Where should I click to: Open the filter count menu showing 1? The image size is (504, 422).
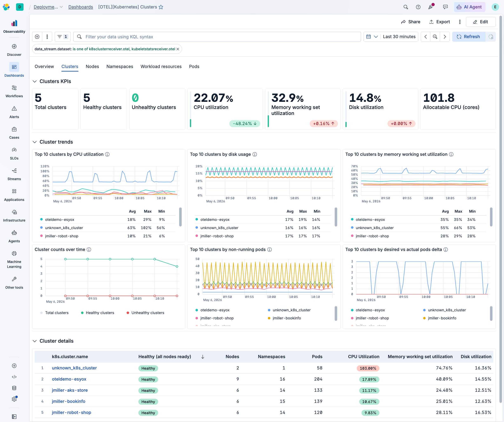[x=63, y=37]
